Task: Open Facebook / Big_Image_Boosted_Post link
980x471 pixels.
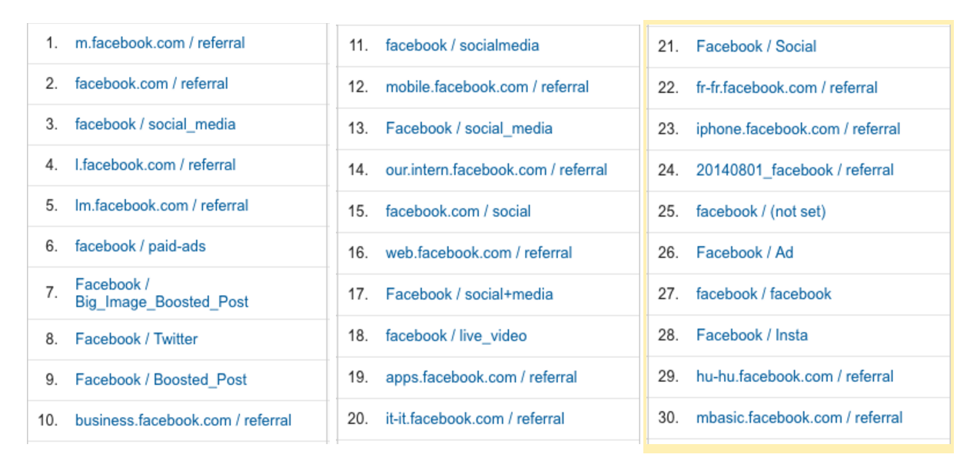Action: (x=161, y=294)
